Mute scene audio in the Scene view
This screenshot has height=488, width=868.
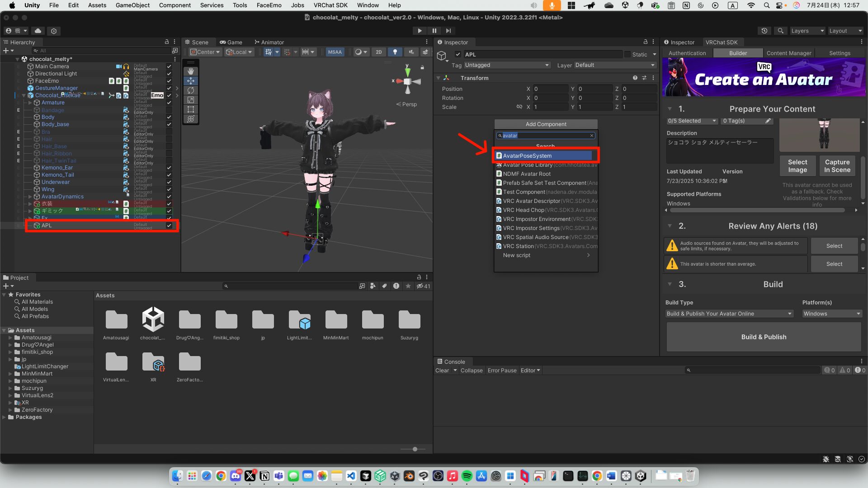412,52
